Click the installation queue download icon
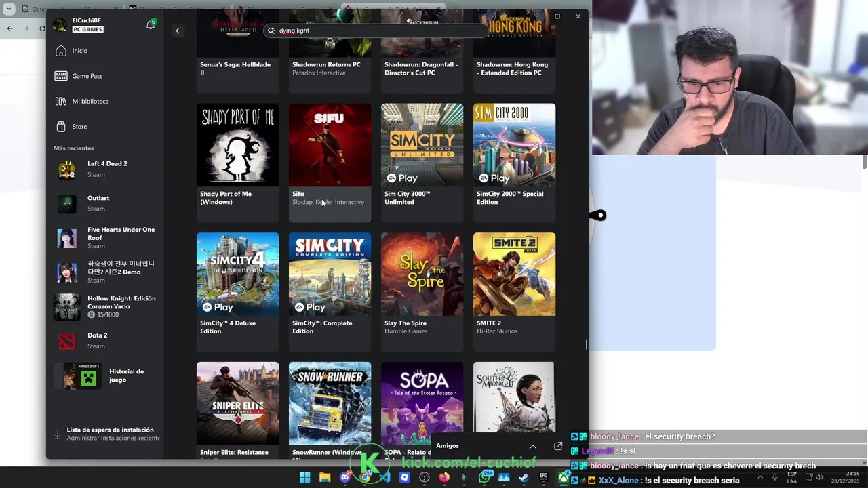Screen dimensions: 868x488 pos(58,434)
